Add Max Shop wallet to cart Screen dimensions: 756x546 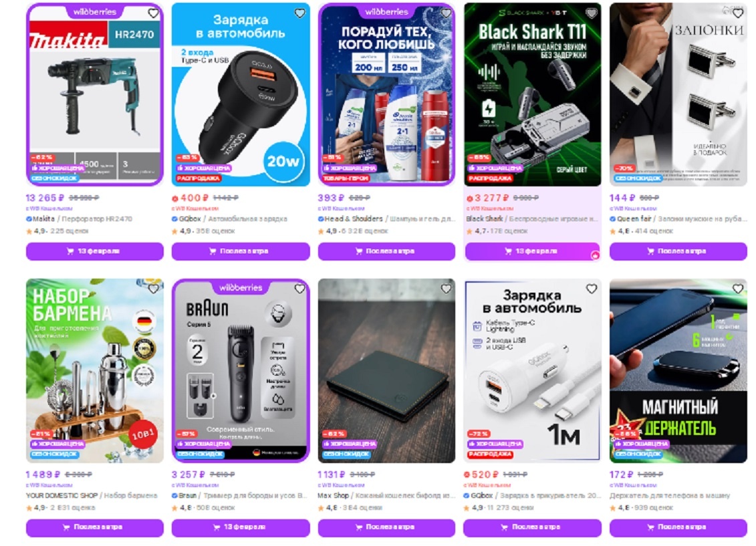tap(386, 527)
